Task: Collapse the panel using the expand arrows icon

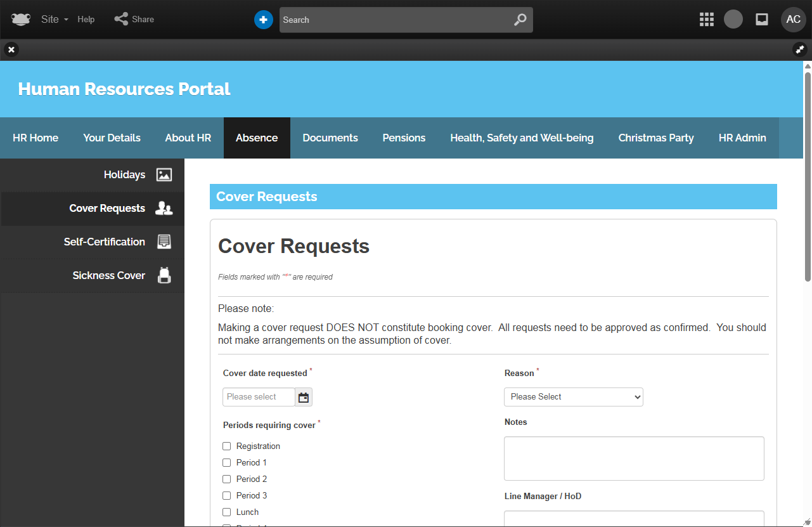Action: pos(799,49)
